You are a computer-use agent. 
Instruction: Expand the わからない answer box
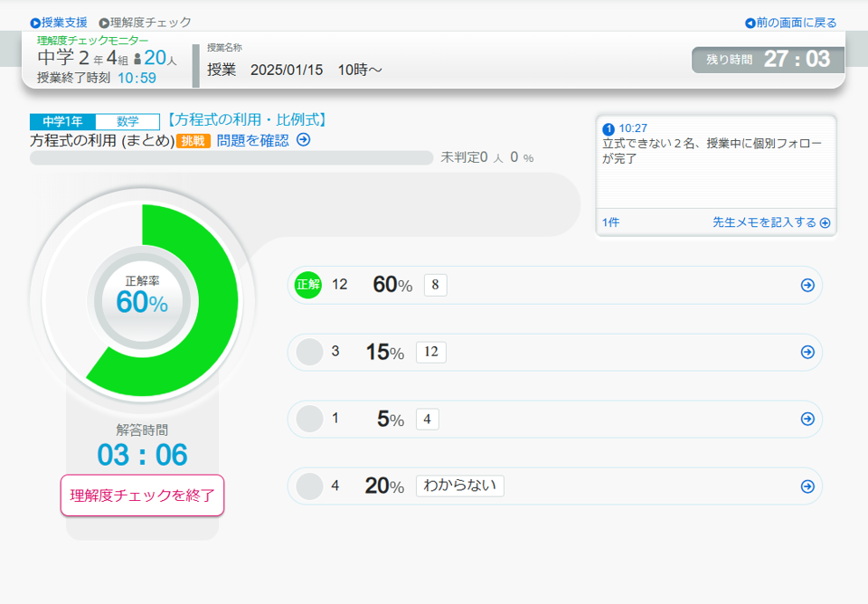pyautogui.click(x=459, y=486)
